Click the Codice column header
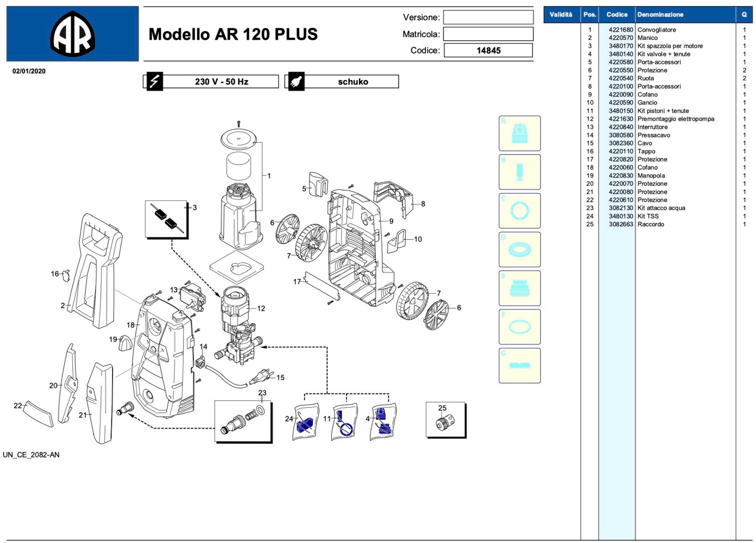This screenshot has width=756, height=543. click(x=617, y=15)
